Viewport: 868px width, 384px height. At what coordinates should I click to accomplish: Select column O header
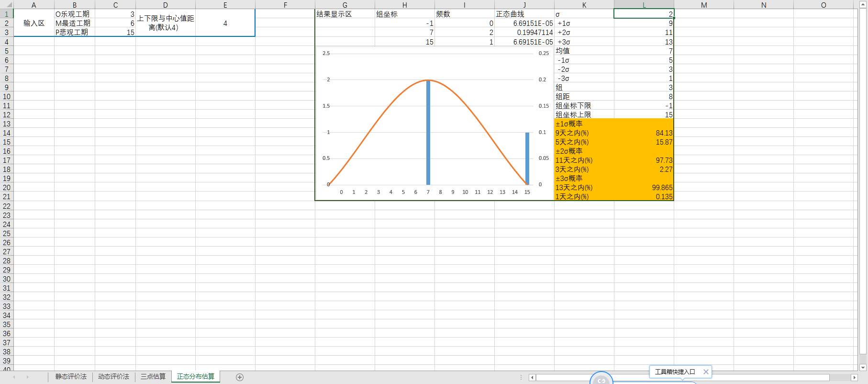pos(823,5)
